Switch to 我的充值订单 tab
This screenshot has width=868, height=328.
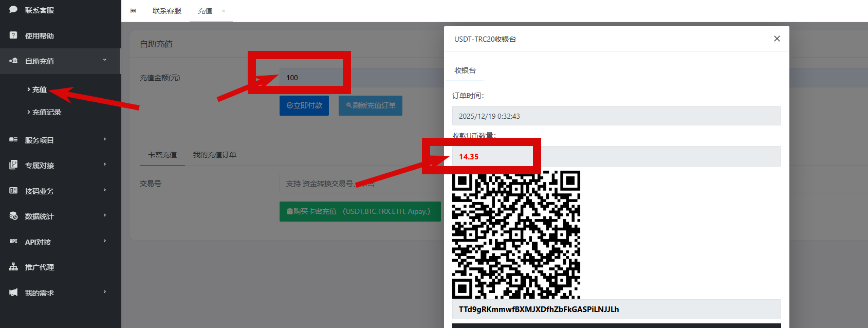point(215,155)
